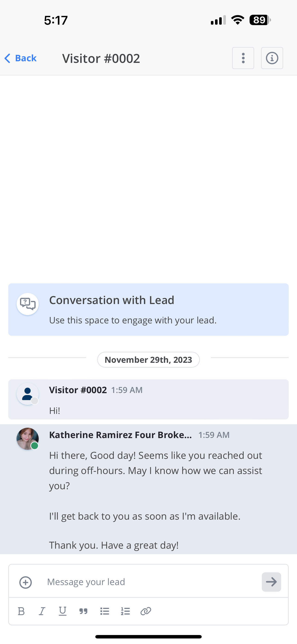Toggle bold formatting
This screenshot has height=644, width=297.
(x=21, y=611)
